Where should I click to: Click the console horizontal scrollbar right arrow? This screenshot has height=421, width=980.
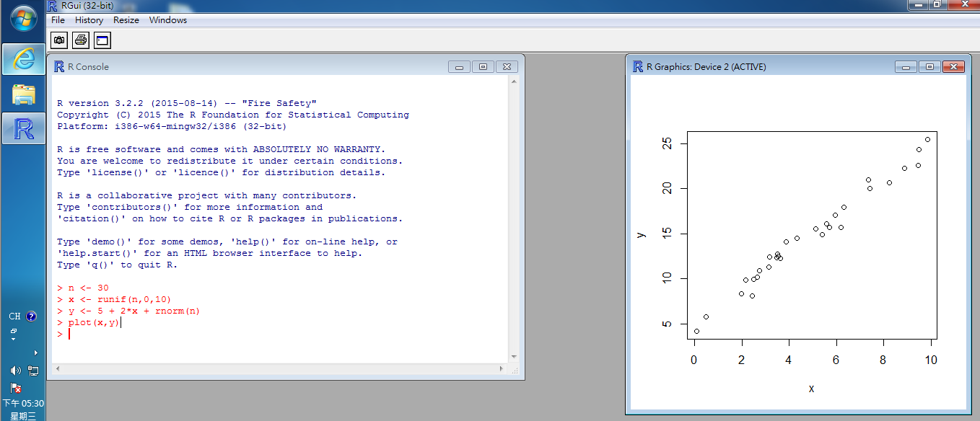click(502, 368)
